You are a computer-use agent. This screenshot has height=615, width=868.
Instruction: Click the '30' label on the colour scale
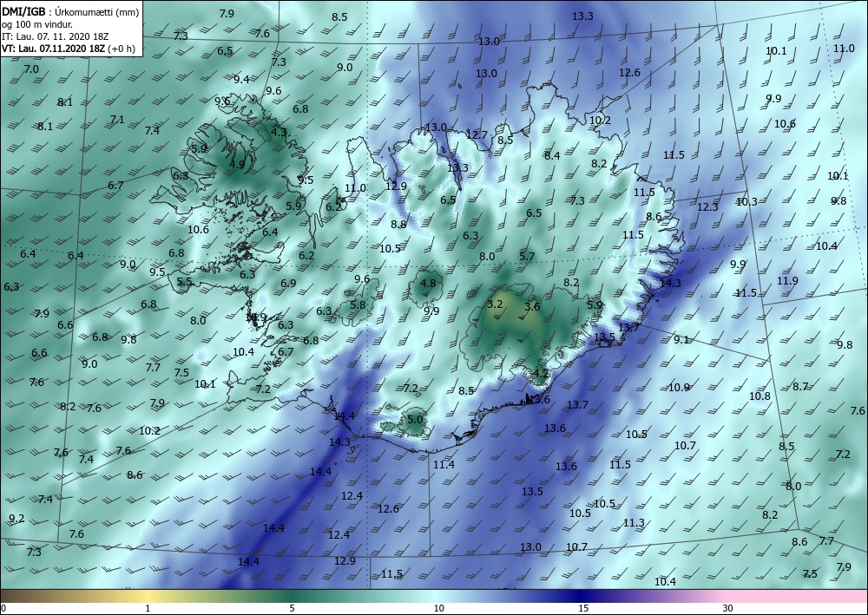(728, 609)
